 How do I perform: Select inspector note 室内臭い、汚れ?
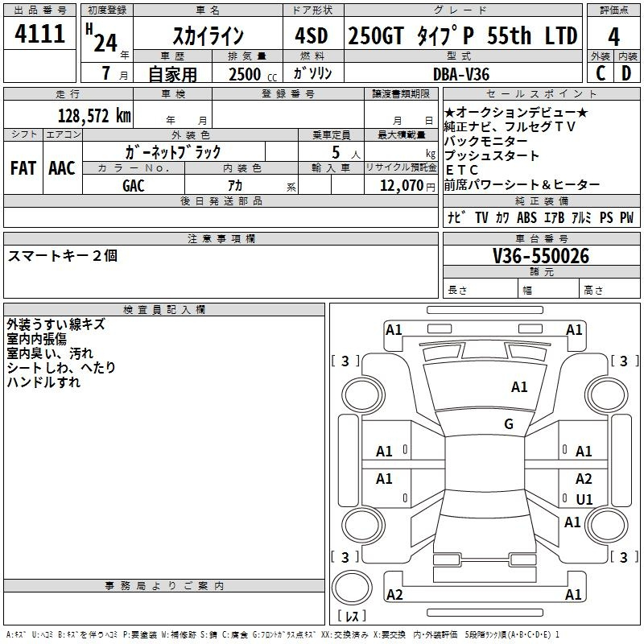pyautogui.click(x=50, y=353)
